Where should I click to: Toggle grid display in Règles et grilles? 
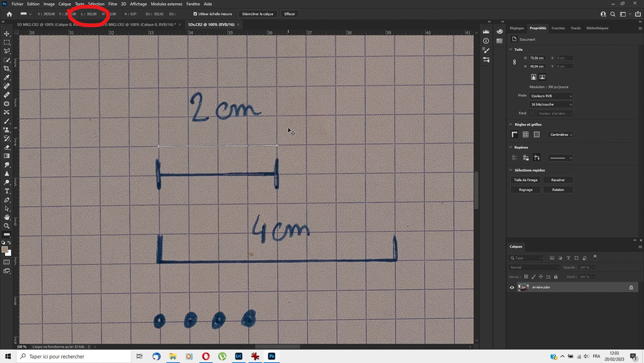pyautogui.click(x=526, y=134)
